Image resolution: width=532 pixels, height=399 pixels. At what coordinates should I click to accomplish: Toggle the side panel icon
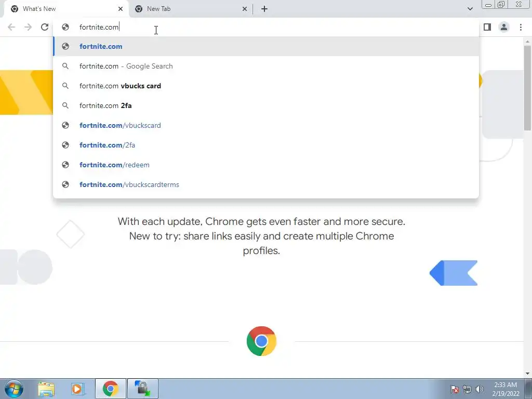tap(487, 27)
